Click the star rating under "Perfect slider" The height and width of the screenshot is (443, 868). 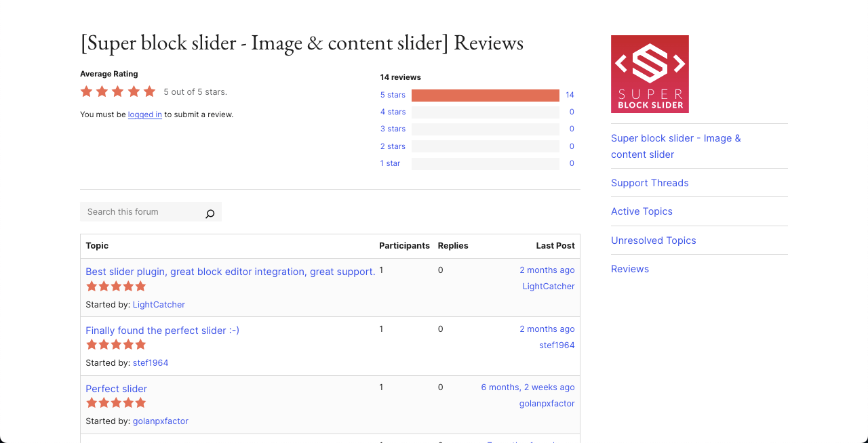(116, 402)
